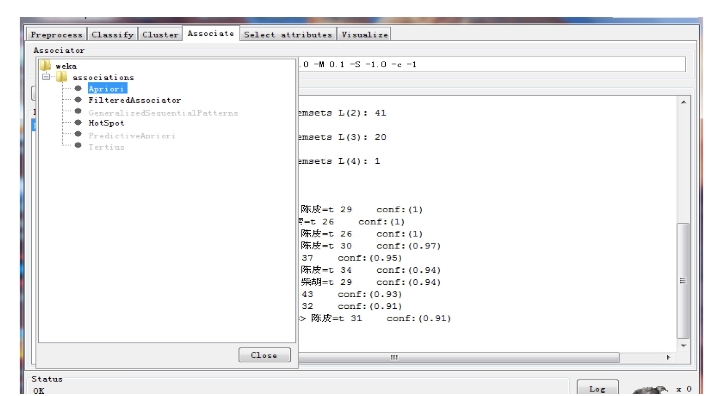Click the horizontal scrollbar thumb
Screen dimensions: 722x396
(459, 357)
